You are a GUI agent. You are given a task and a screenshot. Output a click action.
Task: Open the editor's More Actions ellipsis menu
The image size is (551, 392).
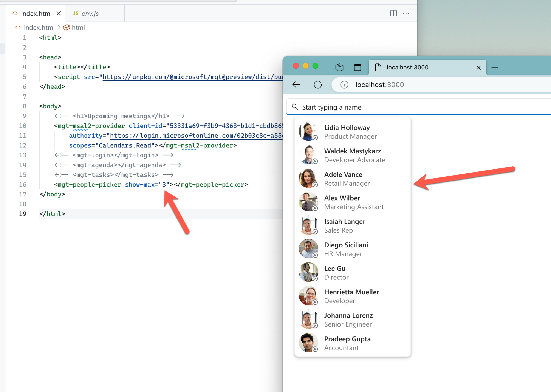click(x=406, y=14)
